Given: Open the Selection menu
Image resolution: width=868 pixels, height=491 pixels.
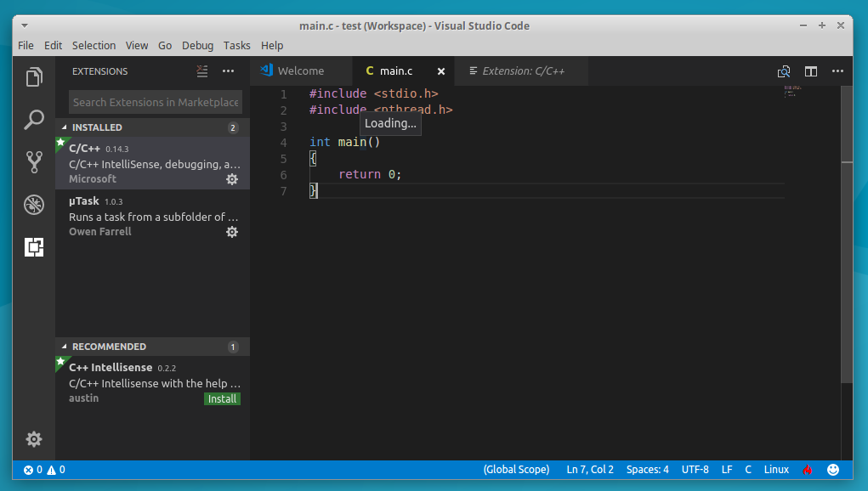Looking at the screenshot, I should [94, 45].
